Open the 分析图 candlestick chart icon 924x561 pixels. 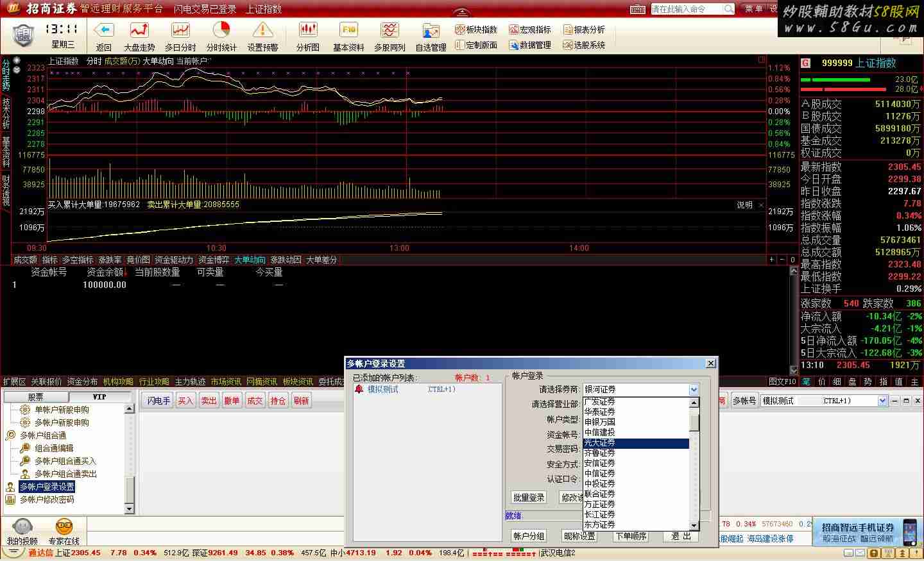point(308,31)
